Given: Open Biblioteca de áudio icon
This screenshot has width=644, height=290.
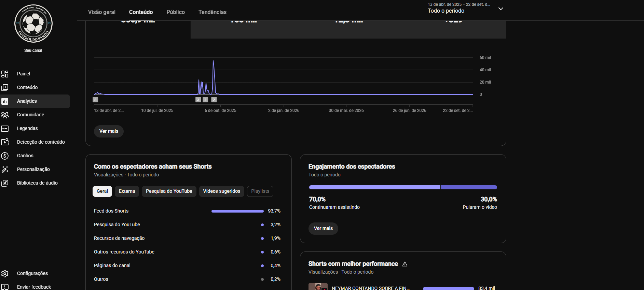Looking at the screenshot, I should [x=5, y=183].
